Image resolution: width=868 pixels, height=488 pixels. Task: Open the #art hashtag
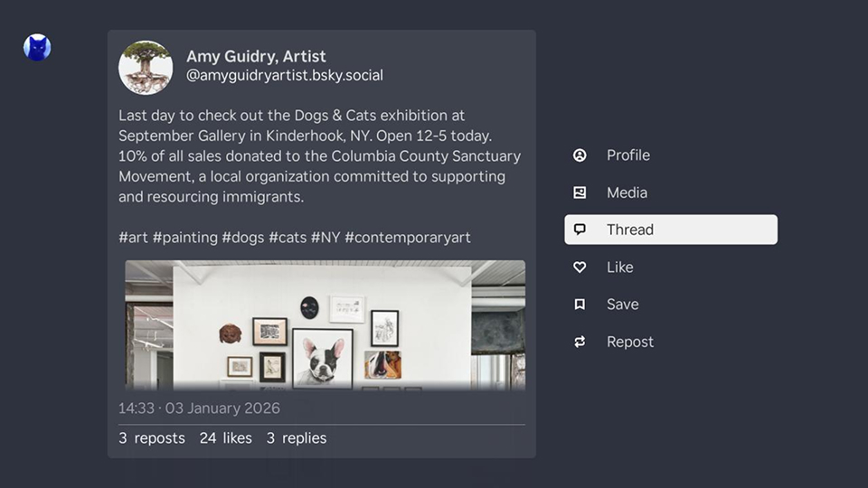click(x=133, y=238)
